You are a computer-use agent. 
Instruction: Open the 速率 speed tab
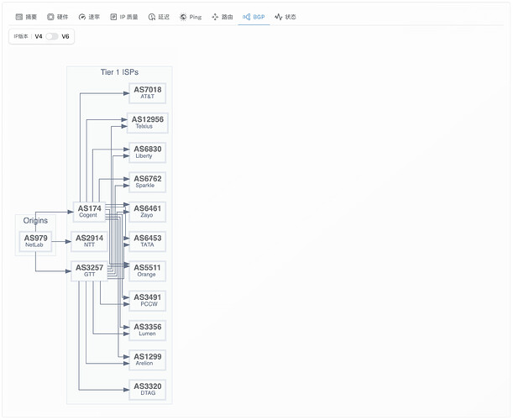89,17
